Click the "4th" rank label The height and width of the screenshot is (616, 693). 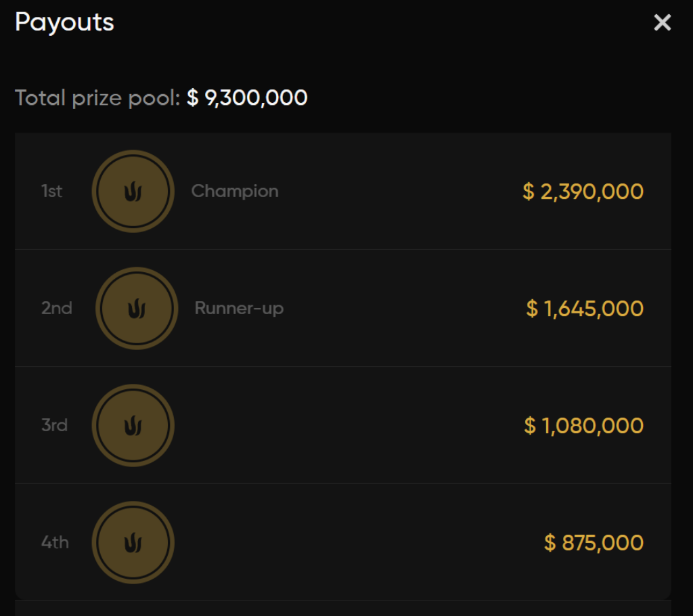[55, 543]
